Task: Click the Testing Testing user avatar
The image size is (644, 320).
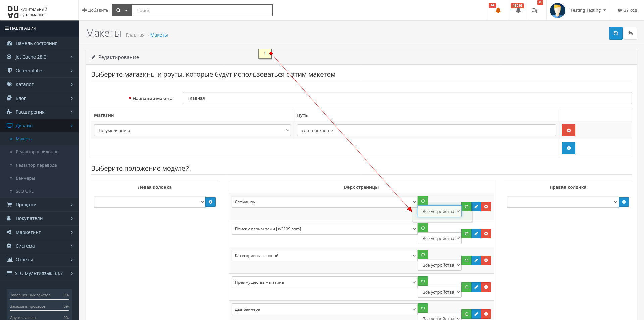Action: (x=557, y=10)
